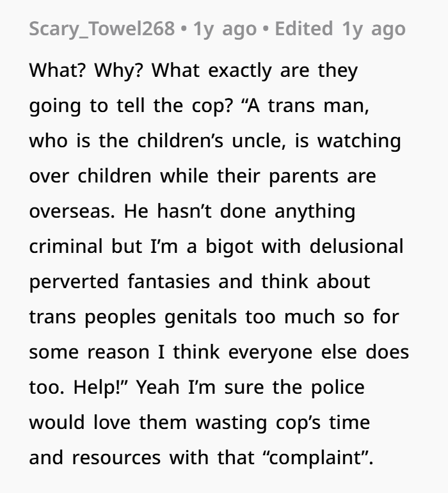The image size is (448, 493).
Task: Click the word 'bigot' in the comment
Action: click(230, 247)
